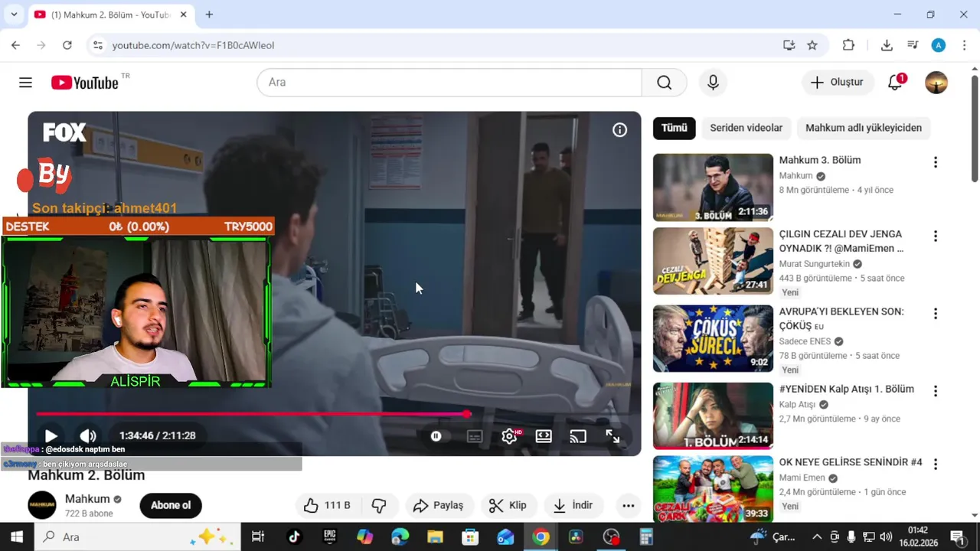Open options for ÇILGIN CEZALI DEV JENGA

pyautogui.click(x=935, y=236)
